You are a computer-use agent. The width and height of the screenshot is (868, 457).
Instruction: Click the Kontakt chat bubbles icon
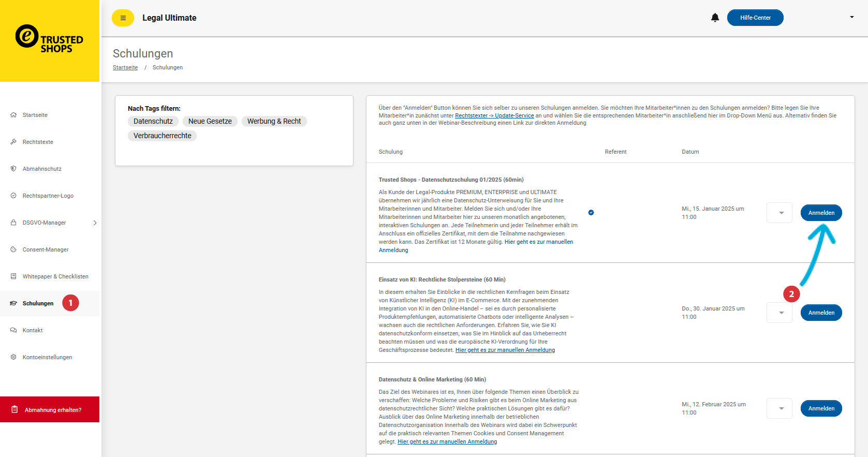click(x=13, y=330)
